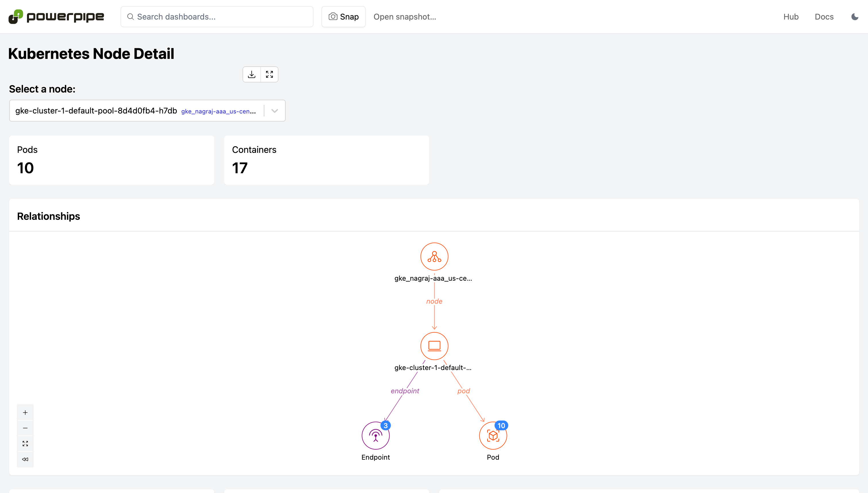Reset the graph layout with rewind icon
The image size is (868, 493).
tap(25, 459)
